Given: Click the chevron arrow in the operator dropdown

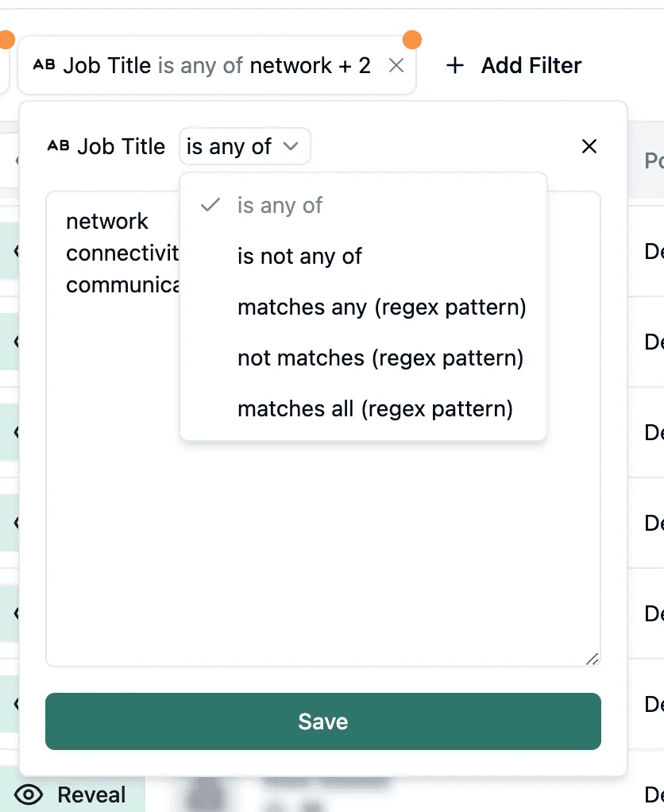Looking at the screenshot, I should [291, 146].
